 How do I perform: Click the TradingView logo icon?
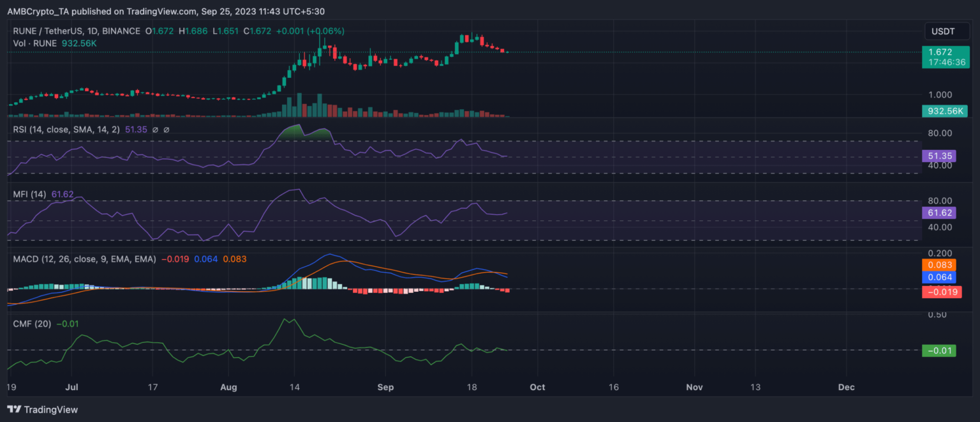pyautogui.click(x=13, y=409)
